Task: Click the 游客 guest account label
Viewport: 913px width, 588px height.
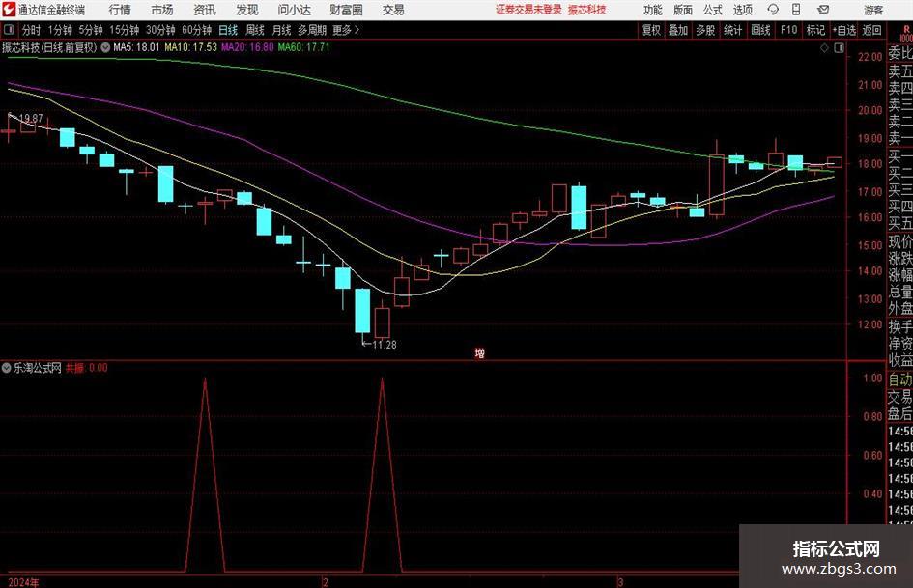Action: (873, 10)
